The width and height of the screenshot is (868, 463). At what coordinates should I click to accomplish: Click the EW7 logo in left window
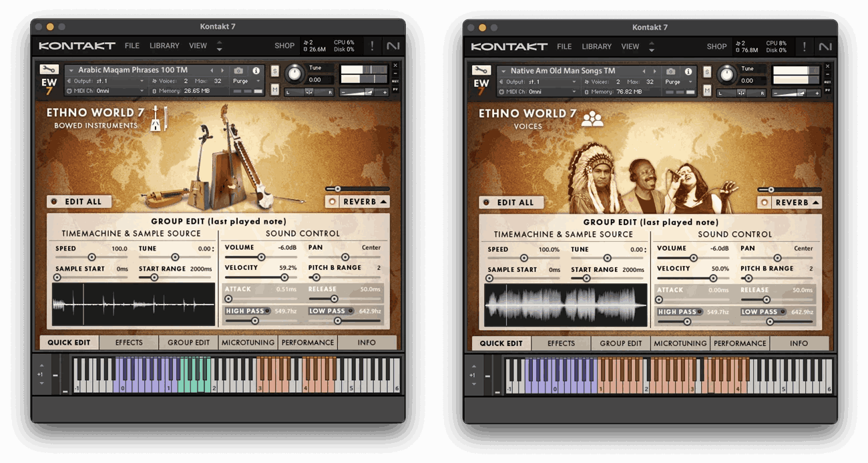pos(49,87)
